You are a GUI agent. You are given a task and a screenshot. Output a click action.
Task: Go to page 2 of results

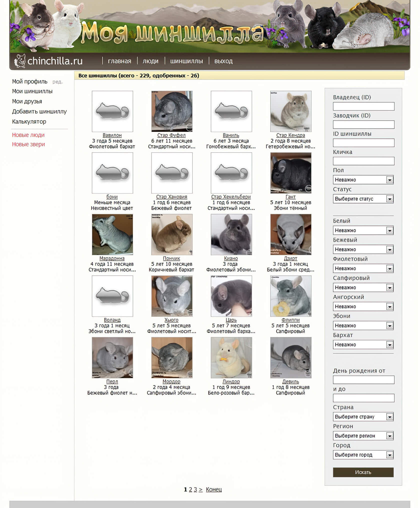(190, 489)
